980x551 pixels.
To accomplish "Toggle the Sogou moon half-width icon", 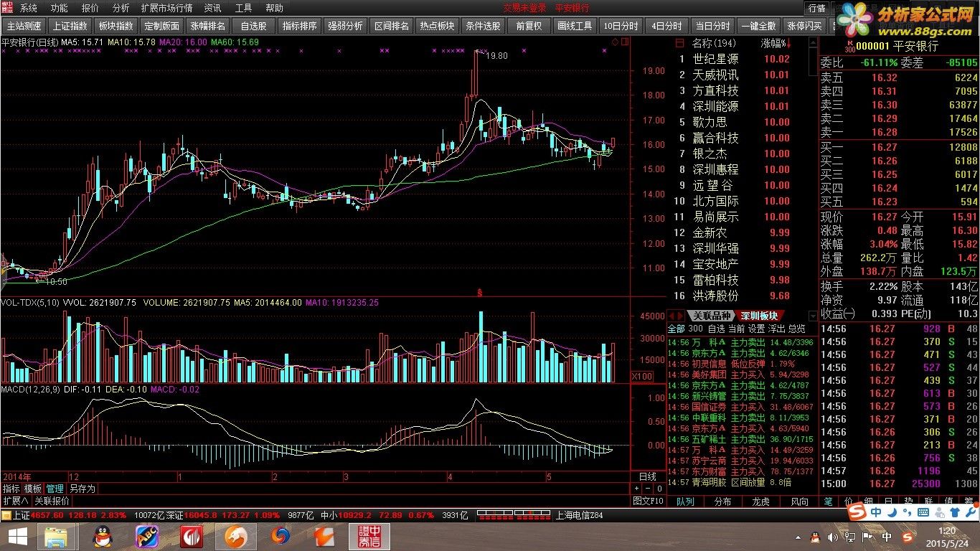I will [x=893, y=512].
